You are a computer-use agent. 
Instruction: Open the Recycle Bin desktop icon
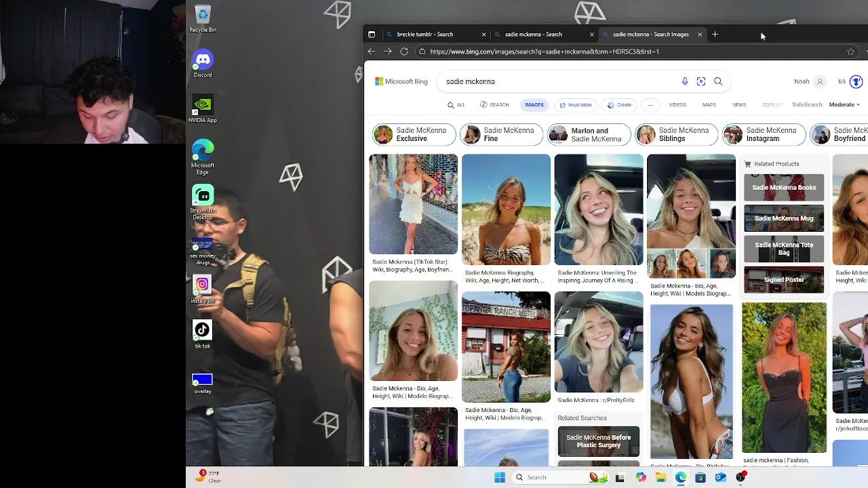point(202,18)
